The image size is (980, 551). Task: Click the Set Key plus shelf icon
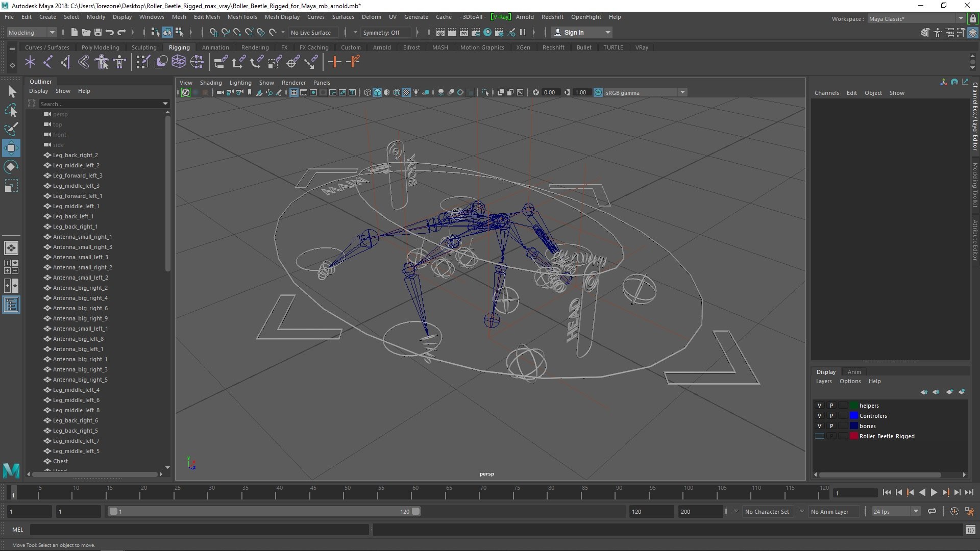click(335, 62)
